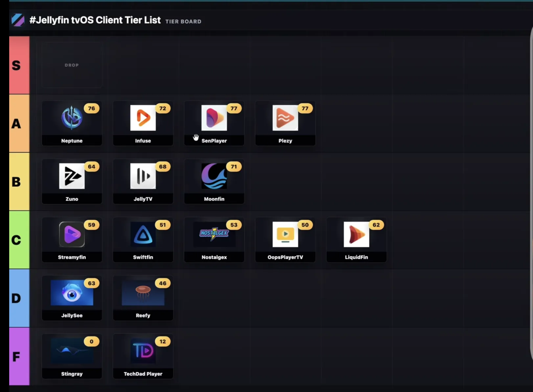Click the JellySee eye thumbnail
The width and height of the screenshot is (533, 392).
click(x=72, y=293)
